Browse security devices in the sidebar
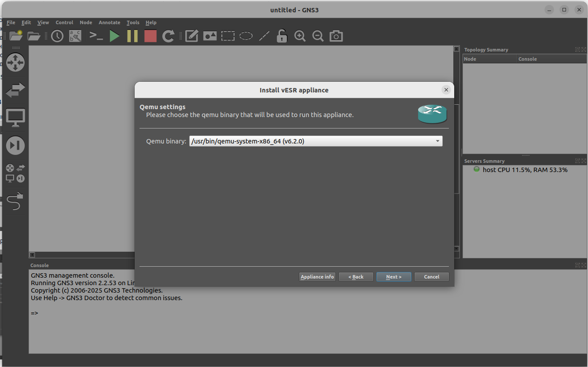 [15, 145]
